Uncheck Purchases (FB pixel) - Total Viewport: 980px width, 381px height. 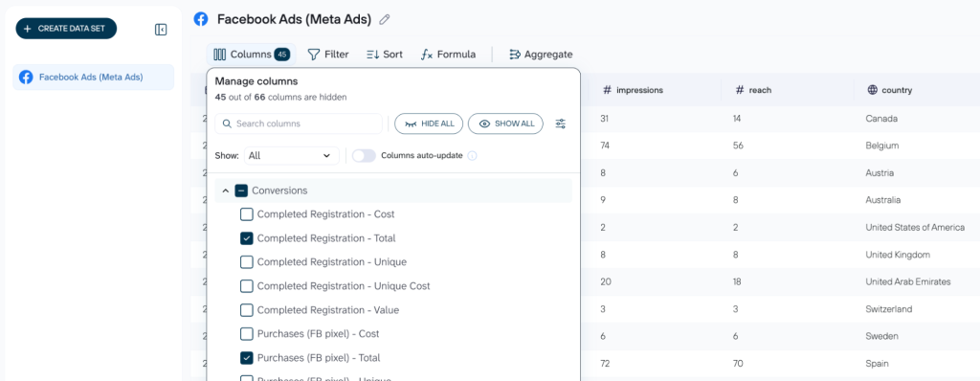(247, 358)
